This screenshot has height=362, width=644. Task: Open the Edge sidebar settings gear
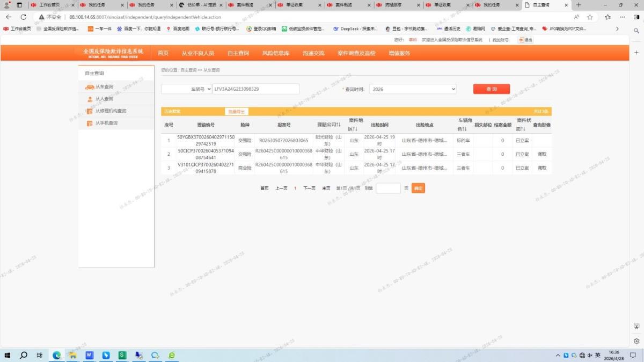[x=636, y=341]
